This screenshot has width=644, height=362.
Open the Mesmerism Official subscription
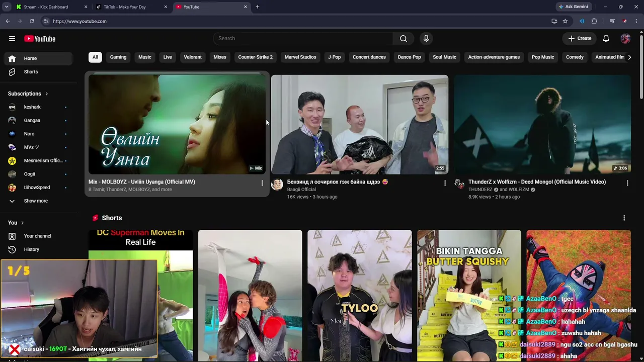click(x=38, y=161)
